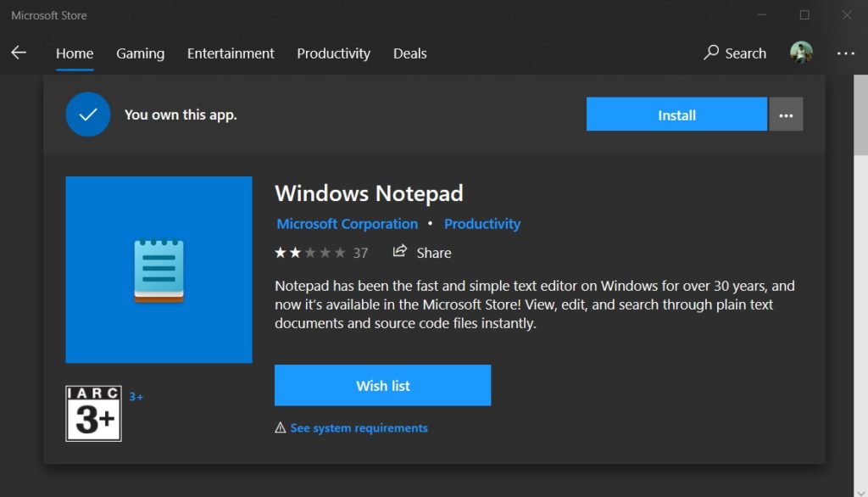The width and height of the screenshot is (868, 497).
Task: Click the warning icon beside system requirements
Action: tap(280, 427)
